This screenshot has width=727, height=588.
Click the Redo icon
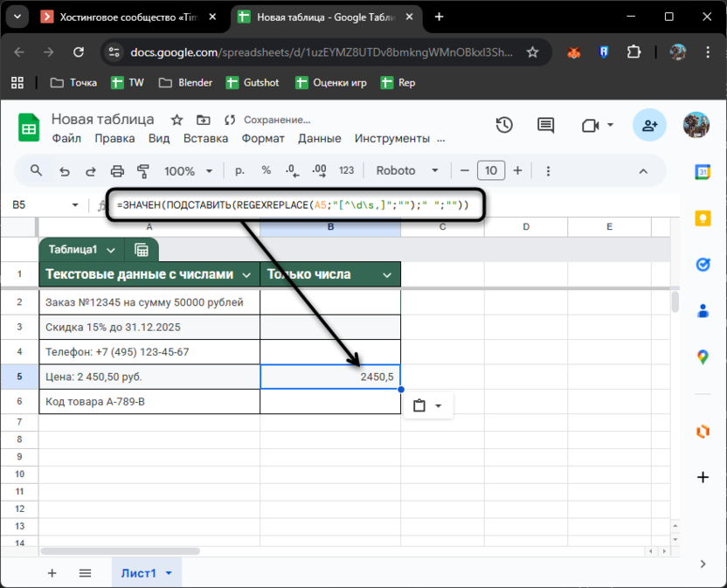coord(89,171)
